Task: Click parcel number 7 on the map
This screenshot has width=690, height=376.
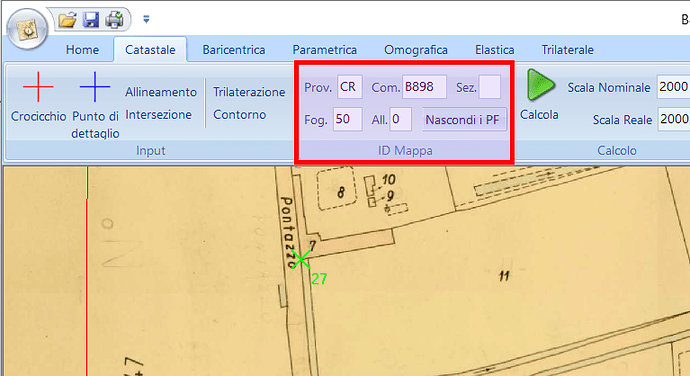Action: [x=312, y=245]
